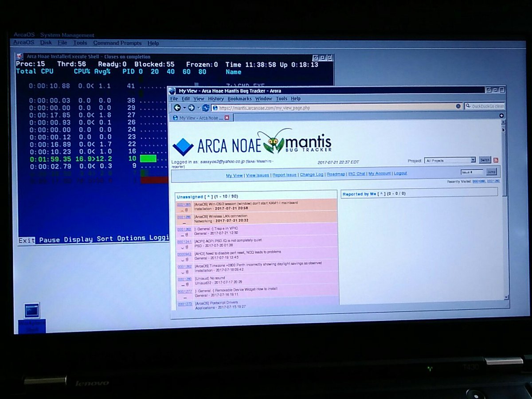The width and height of the screenshot is (532, 399).
Task: Open issue ID for Removable Device Widget
Action: tap(184, 291)
